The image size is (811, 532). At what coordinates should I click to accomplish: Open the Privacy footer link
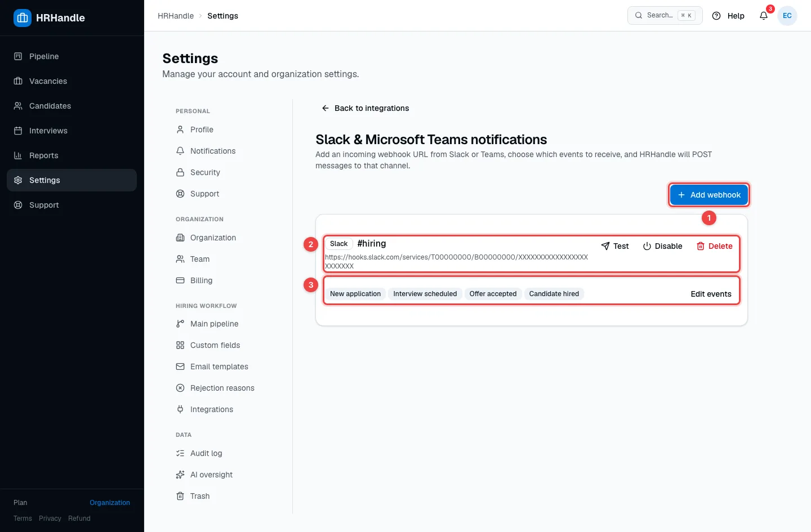tap(50, 518)
